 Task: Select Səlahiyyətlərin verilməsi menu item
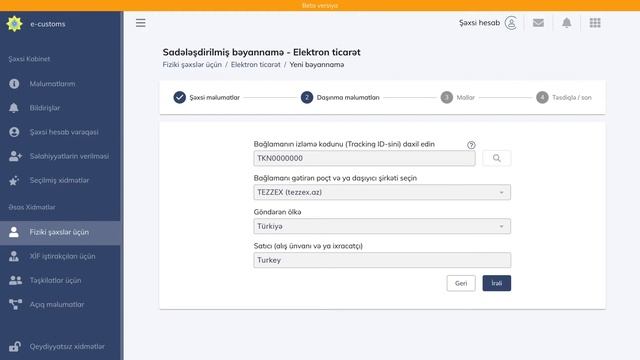pyautogui.click(x=69, y=156)
